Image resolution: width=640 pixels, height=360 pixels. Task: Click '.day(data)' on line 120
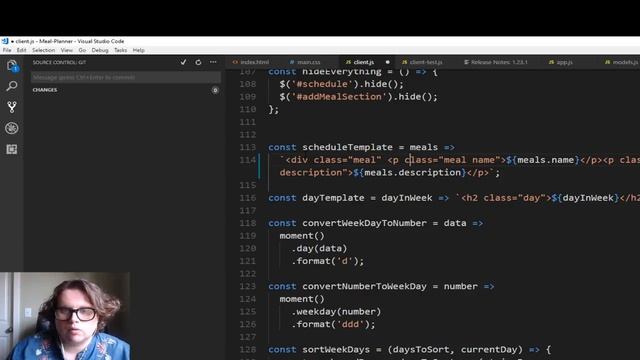[x=319, y=249]
